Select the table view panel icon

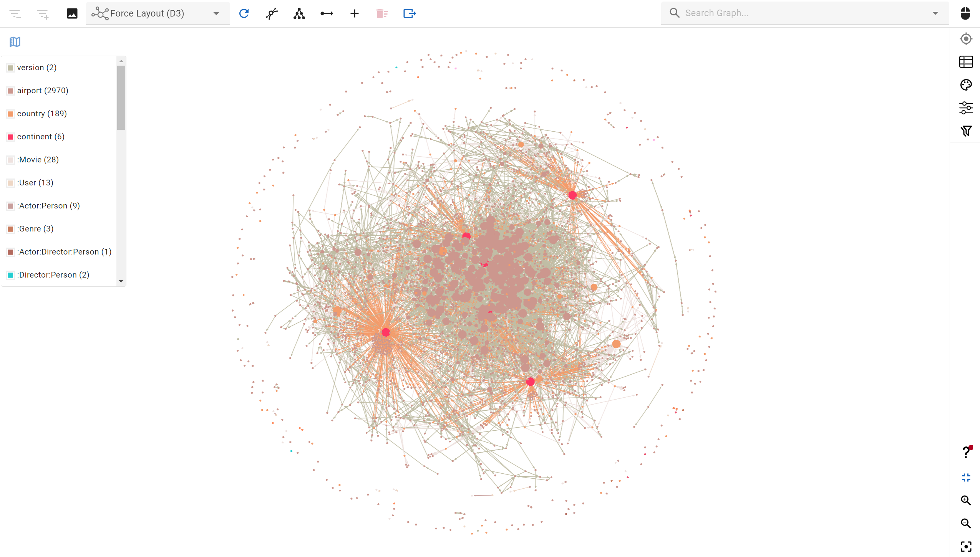tap(967, 62)
